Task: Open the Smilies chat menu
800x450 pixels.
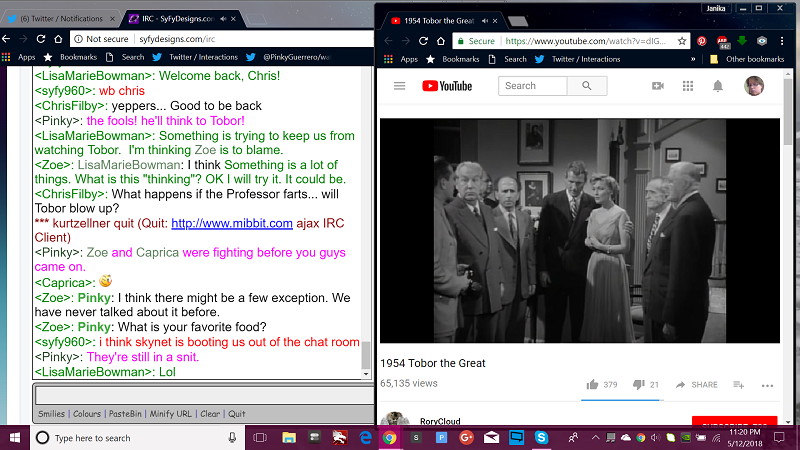Action: [52, 414]
